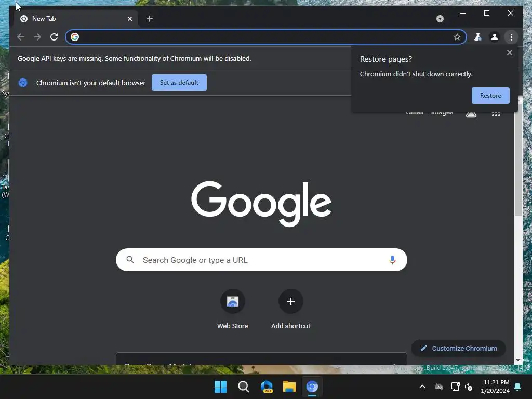Open the Google apps grid icon

[496, 114]
